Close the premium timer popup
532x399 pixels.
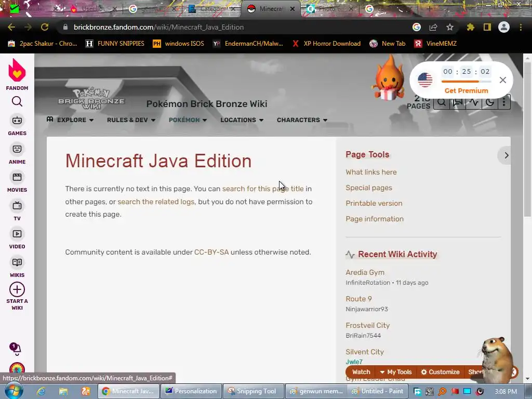(x=503, y=80)
